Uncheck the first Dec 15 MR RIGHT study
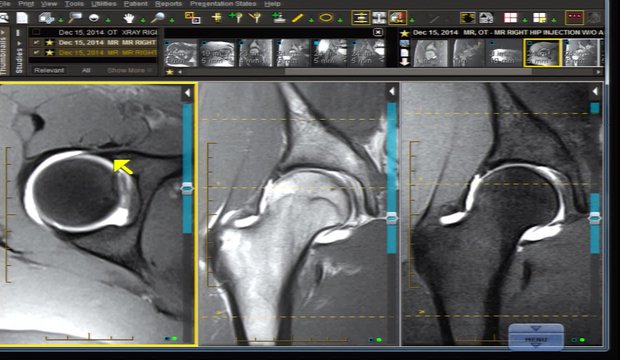This screenshot has height=360, width=620. (36, 42)
